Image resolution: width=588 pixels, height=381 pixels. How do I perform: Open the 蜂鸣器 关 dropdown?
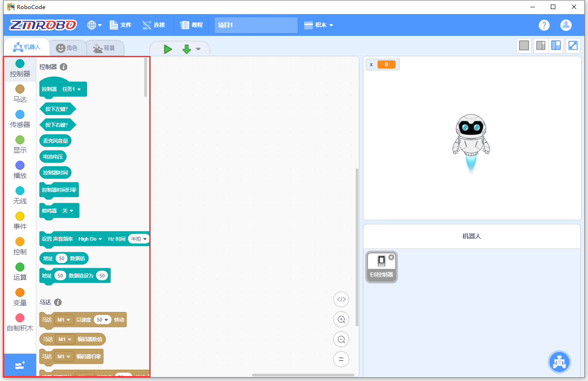68,211
